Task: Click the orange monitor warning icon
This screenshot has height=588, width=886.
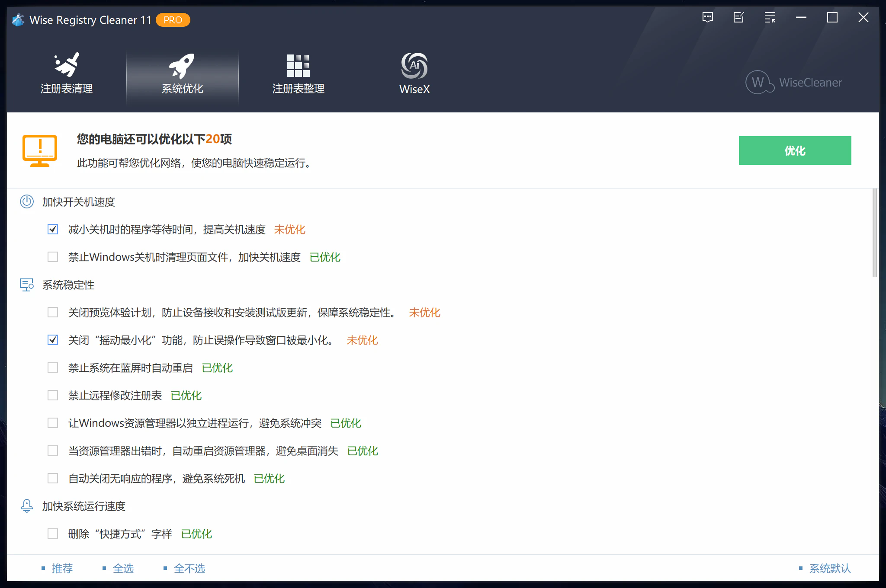Action: pyautogui.click(x=40, y=150)
